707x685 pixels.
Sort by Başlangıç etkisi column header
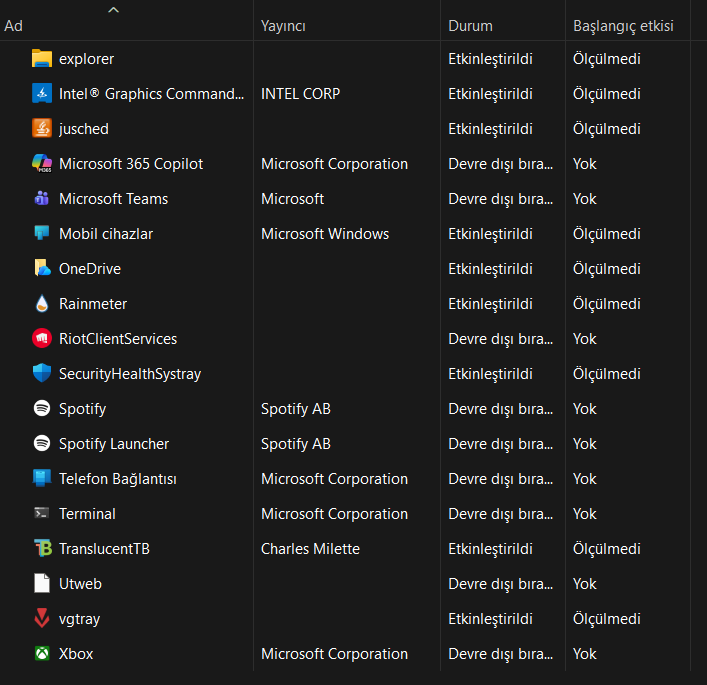[x=623, y=26]
